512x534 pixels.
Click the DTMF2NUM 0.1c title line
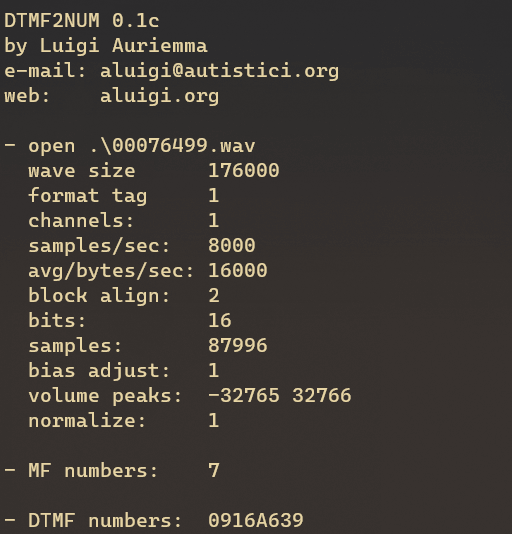tap(81, 21)
